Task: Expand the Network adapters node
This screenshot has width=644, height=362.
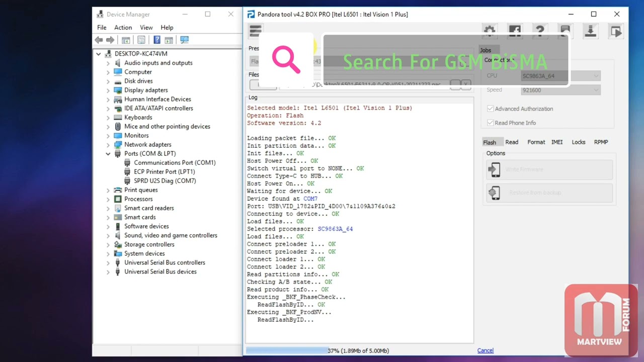Action: [108, 144]
